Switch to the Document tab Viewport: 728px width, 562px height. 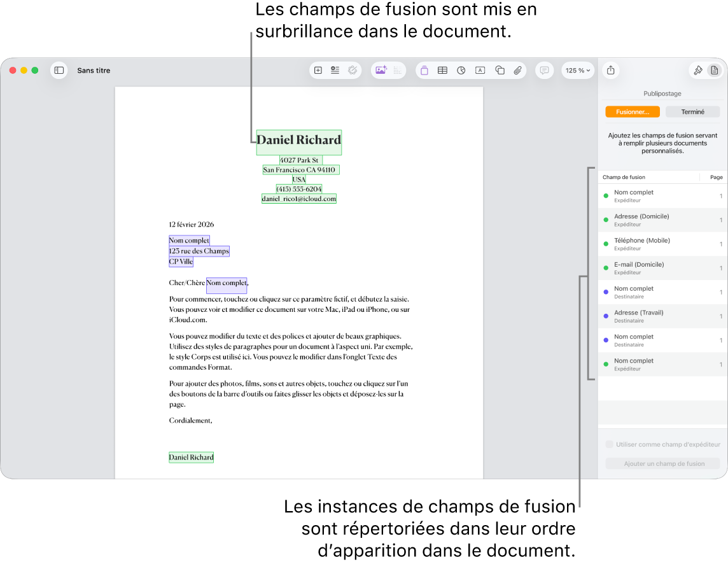714,70
